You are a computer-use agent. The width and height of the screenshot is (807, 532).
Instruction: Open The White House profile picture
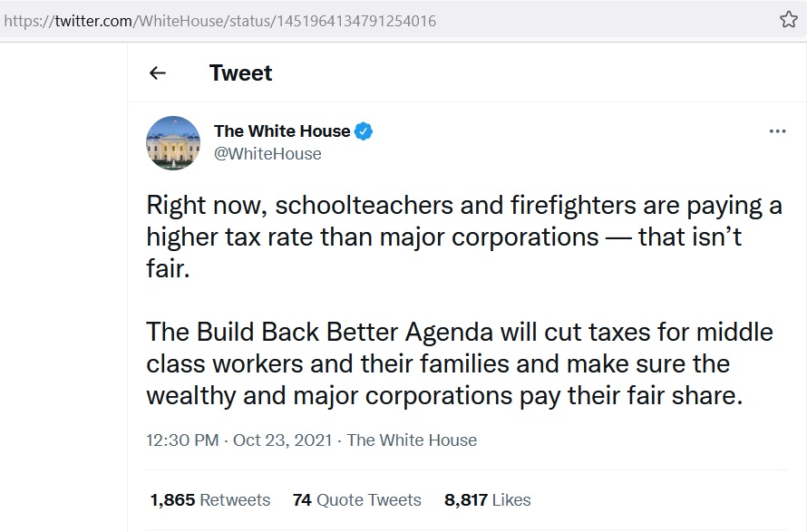click(173, 142)
